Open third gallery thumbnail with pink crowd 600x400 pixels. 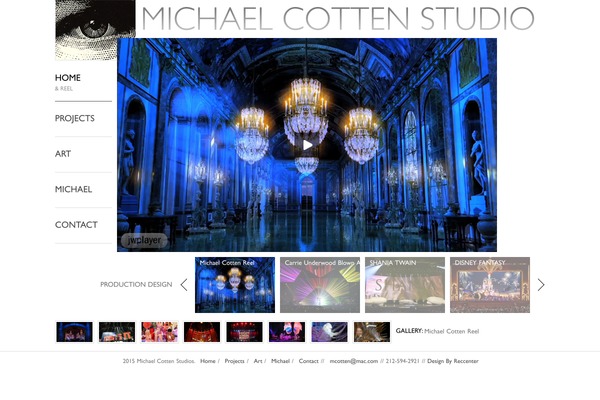pyautogui.click(x=159, y=331)
